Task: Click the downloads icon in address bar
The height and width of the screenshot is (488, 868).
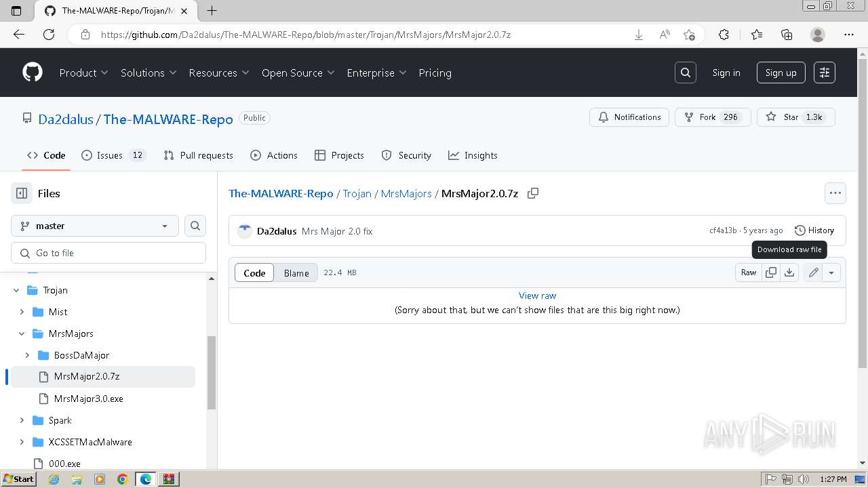Action: click(639, 35)
